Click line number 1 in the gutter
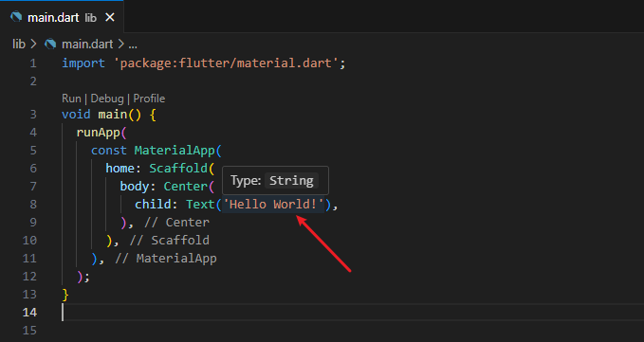The width and height of the screenshot is (644, 342). (33, 63)
